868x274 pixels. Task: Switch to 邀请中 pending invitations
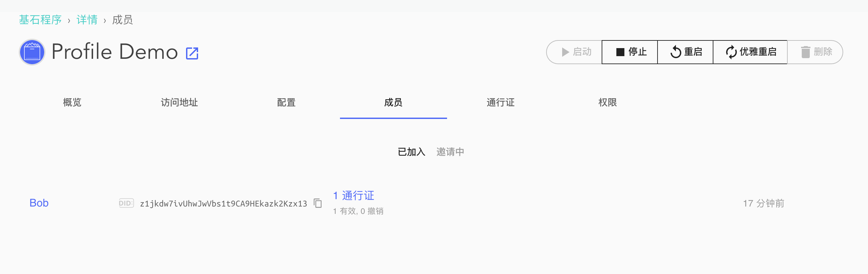pyautogui.click(x=450, y=152)
